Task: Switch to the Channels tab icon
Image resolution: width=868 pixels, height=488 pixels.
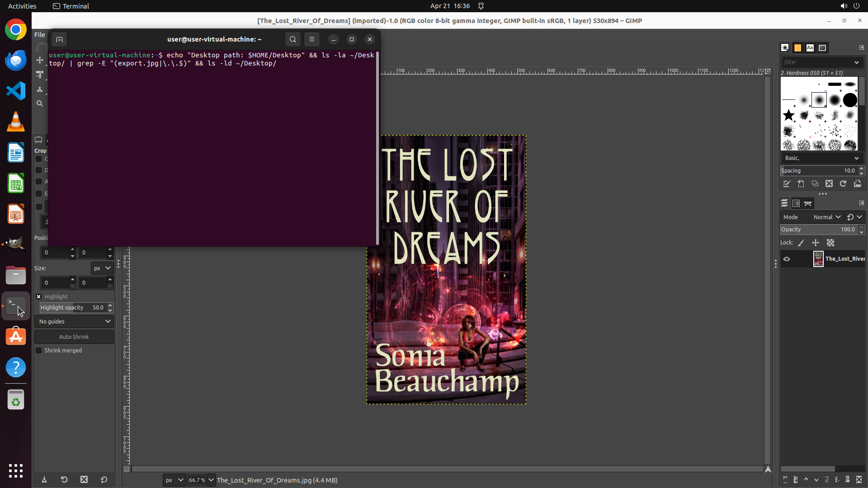Action: click(x=796, y=203)
